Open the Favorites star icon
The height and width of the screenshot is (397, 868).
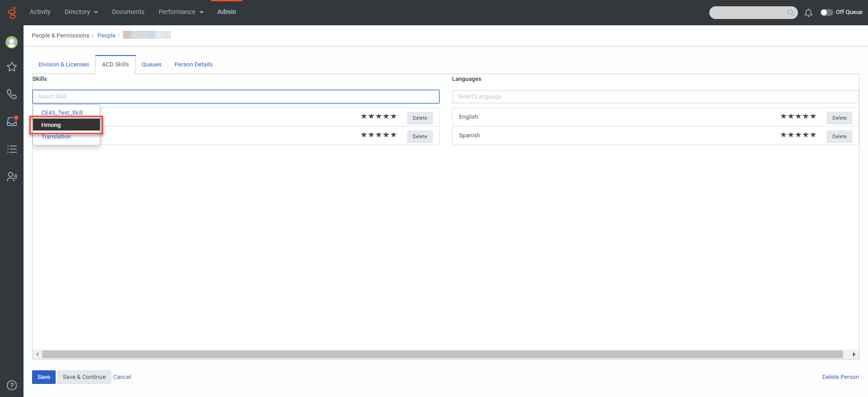pos(12,67)
